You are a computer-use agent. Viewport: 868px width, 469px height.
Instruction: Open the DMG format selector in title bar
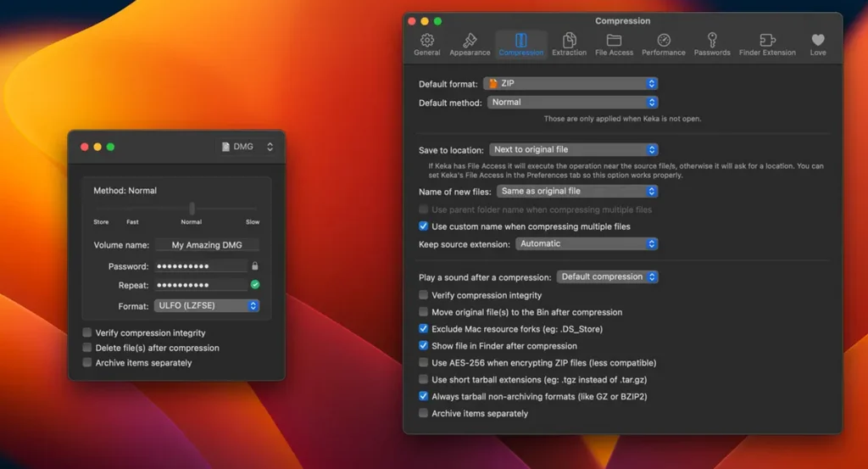248,147
